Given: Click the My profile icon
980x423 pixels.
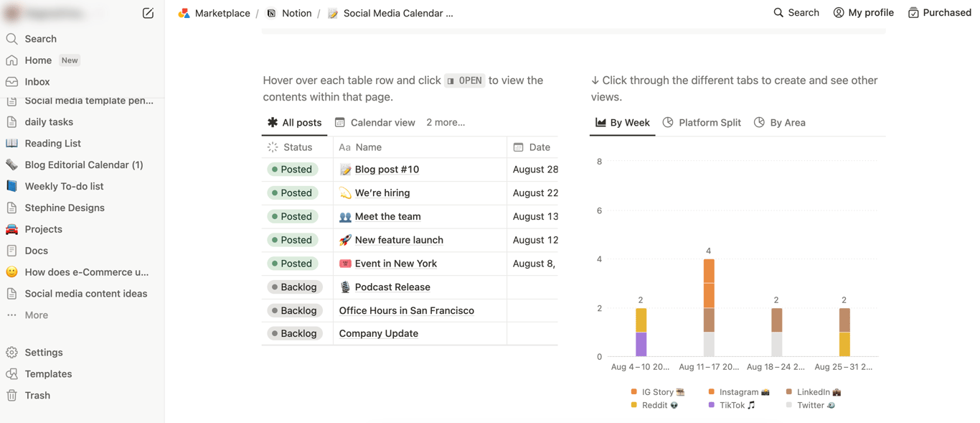Looking at the screenshot, I should pos(838,12).
